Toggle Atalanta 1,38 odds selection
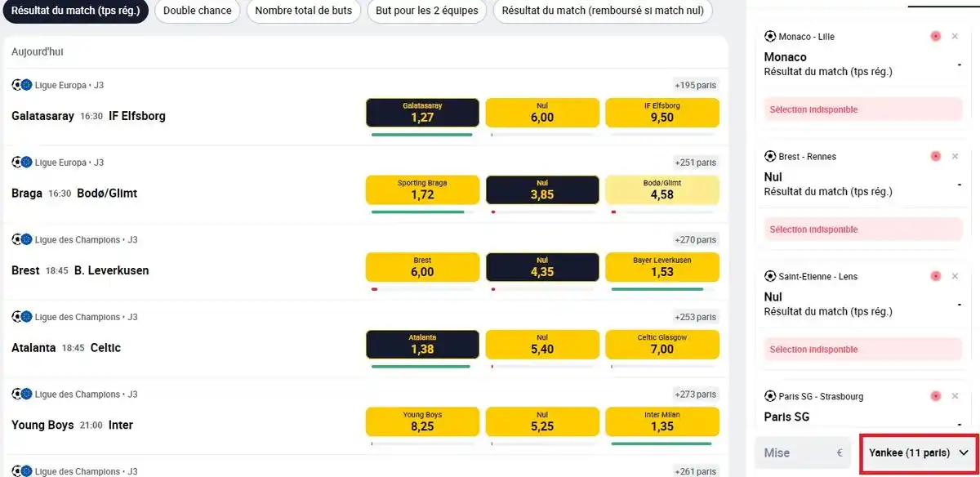 tap(422, 345)
